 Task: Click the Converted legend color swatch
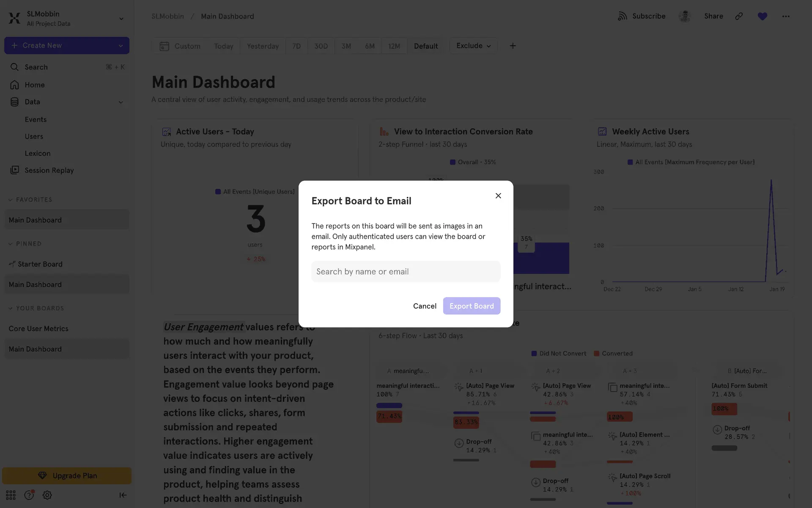(596, 353)
